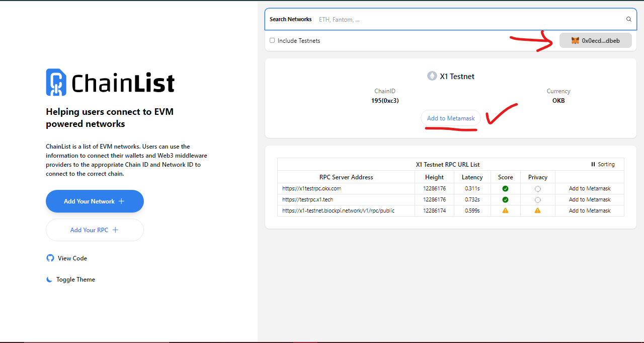
Task: Click the pause icon next to Sorting
Action: (x=593, y=164)
